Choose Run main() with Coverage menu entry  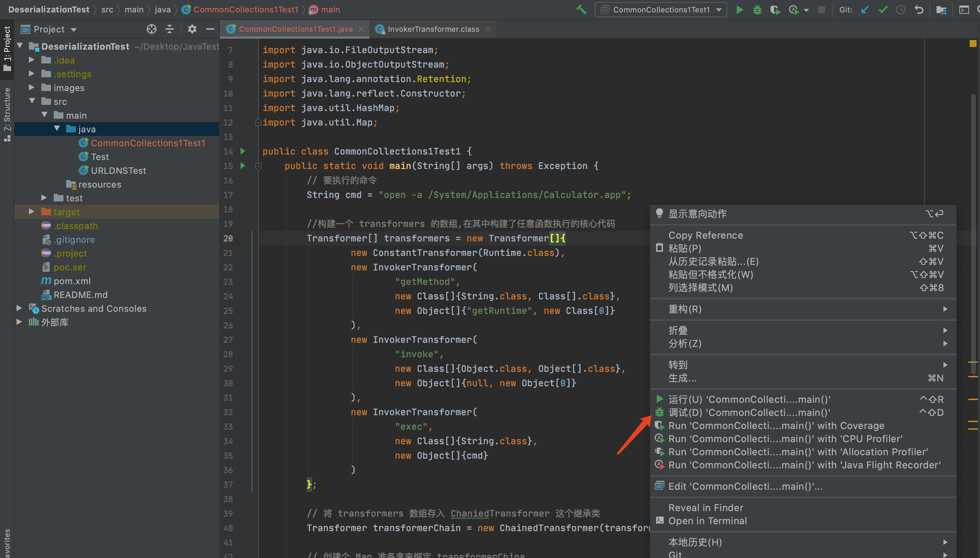pos(803,426)
